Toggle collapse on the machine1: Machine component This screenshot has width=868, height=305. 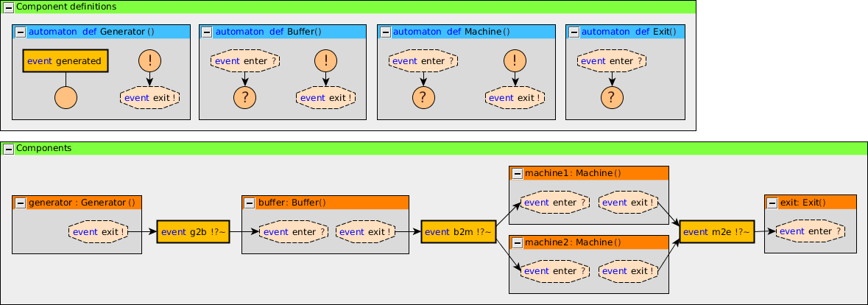tap(516, 174)
